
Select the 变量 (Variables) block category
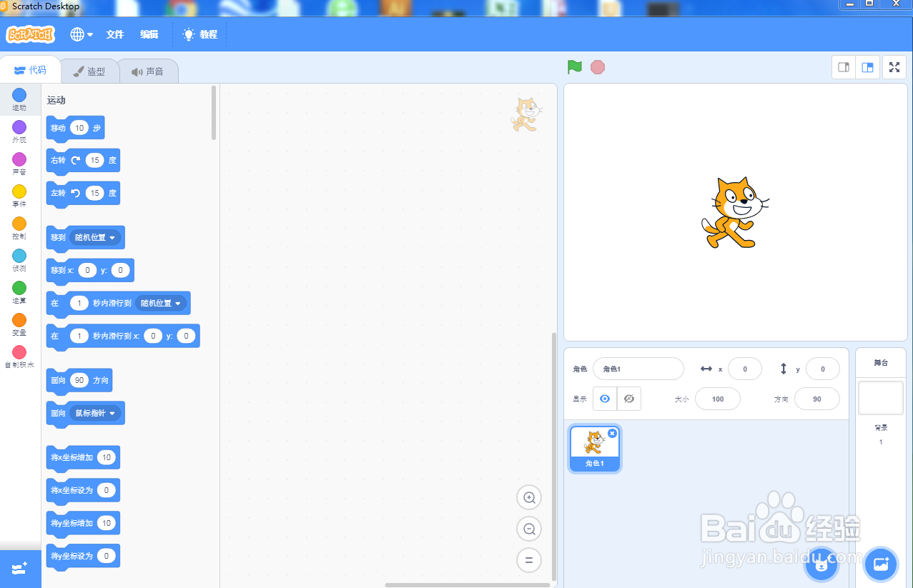[19, 327]
